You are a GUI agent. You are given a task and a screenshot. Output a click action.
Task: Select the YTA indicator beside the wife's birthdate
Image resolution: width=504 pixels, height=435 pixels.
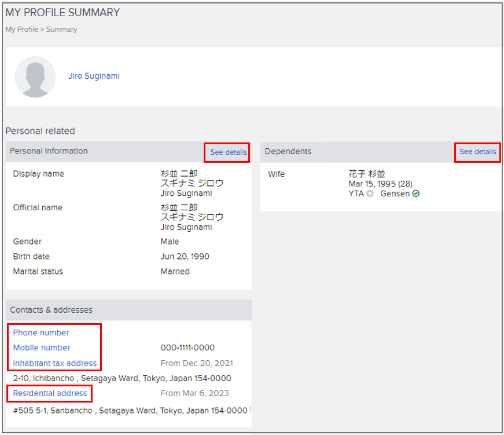point(370,193)
